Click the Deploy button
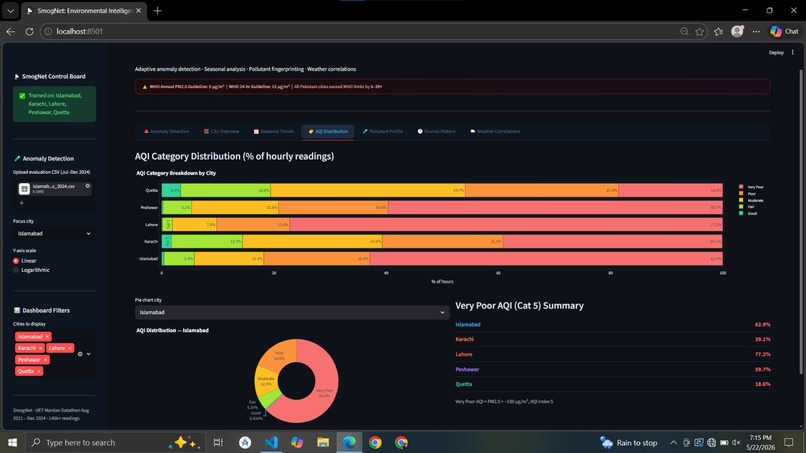Image resolution: width=806 pixels, height=453 pixels. 776,52
